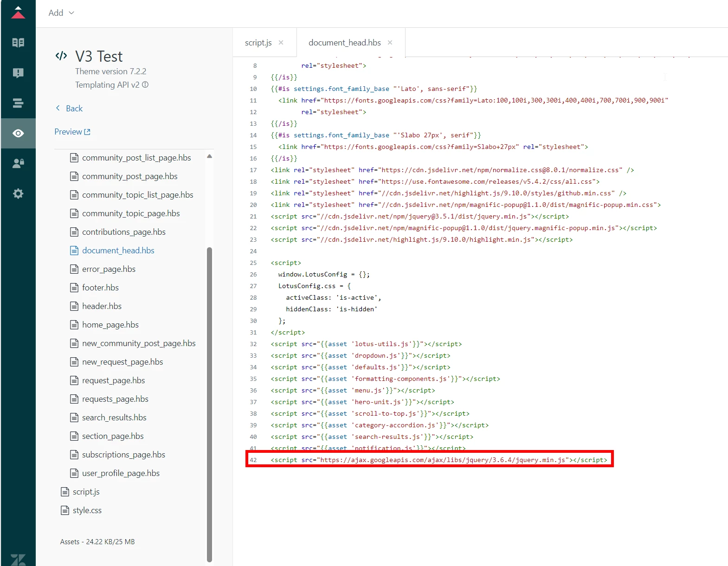Open new_community_post_page.hbs template

pos(139,343)
